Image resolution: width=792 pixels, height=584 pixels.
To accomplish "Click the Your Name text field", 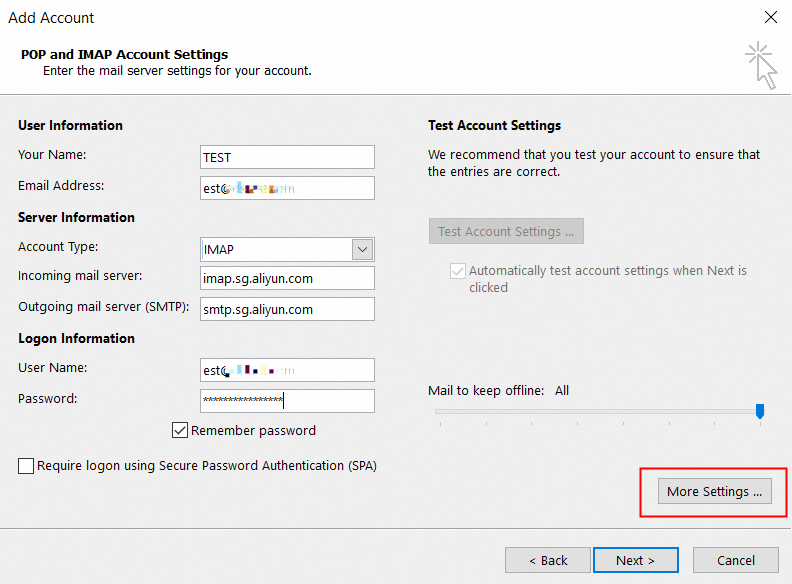I will point(287,157).
